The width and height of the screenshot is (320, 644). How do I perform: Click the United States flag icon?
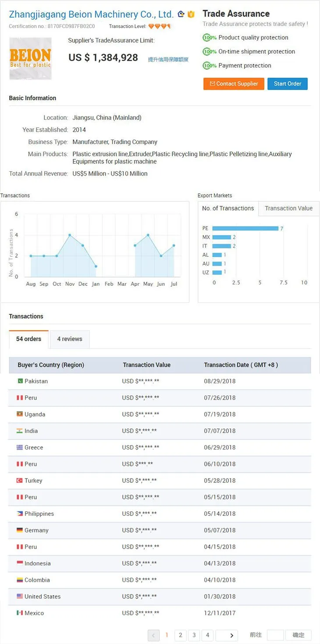coord(20,596)
